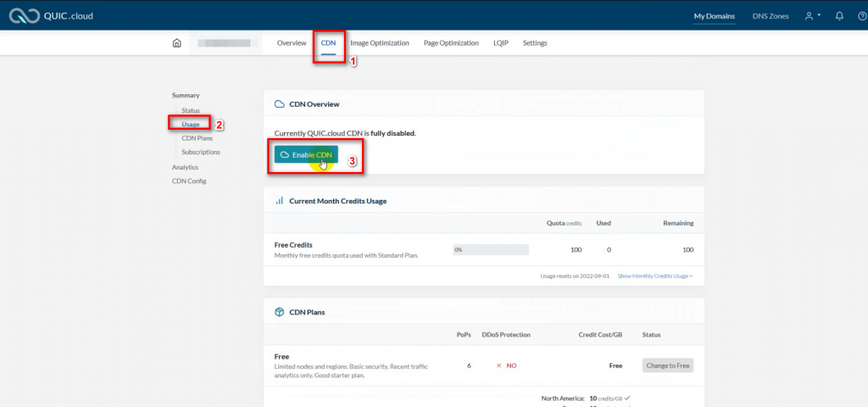The width and height of the screenshot is (868, 407).
Task: Select Status in the sidebar
Action: (x=191, y=110)
